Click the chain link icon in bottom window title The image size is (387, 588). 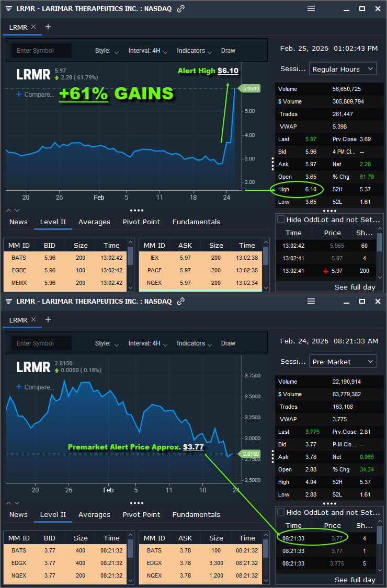[x=181, y=302]
